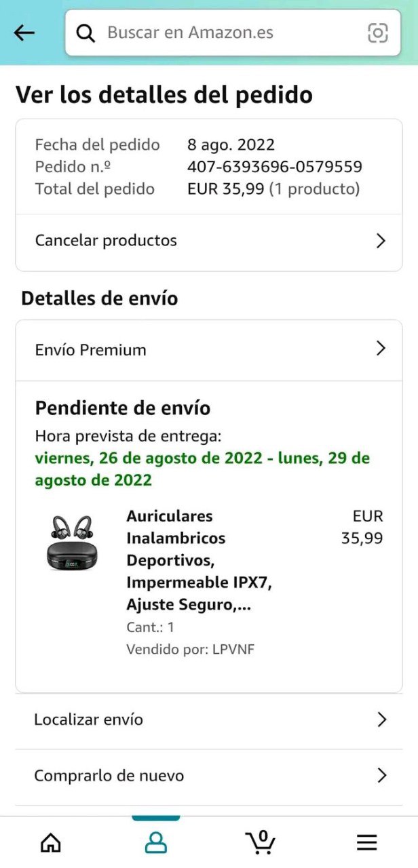The image size is (418, 868).
Task: Select Comprarlo de nuevo
Action: point(209,776)
